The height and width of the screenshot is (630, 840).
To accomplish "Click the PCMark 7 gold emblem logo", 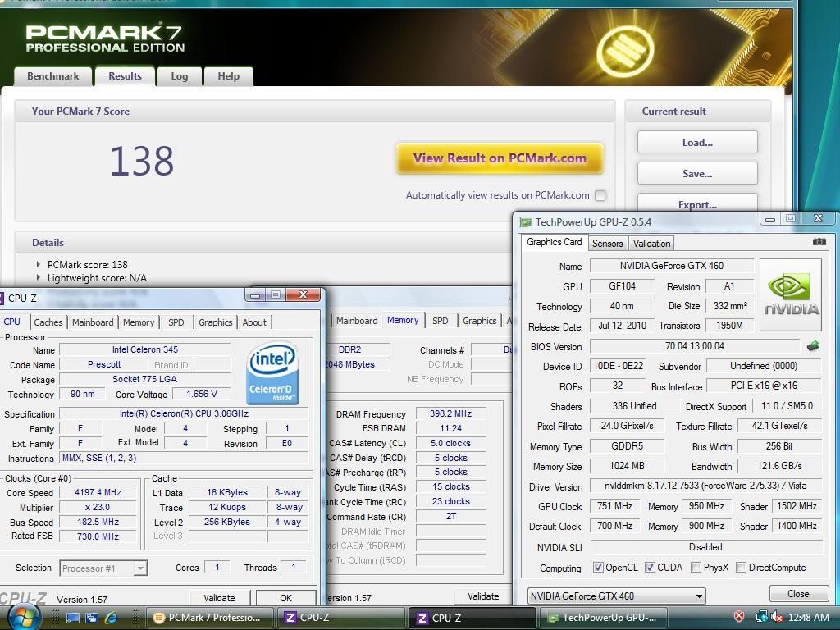I will tap(624, 50).
